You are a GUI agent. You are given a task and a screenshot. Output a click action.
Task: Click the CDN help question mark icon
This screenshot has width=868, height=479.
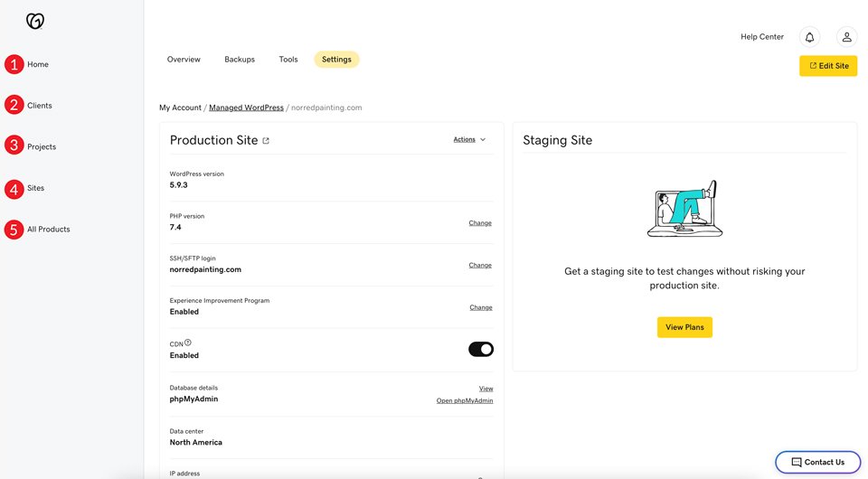click(x=188, y=343)
